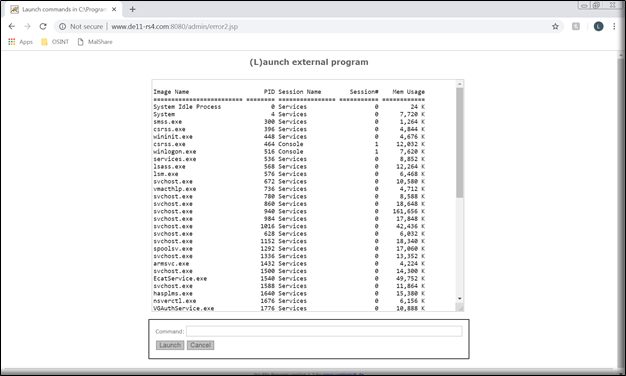Click the vmacthlp.exe process row
The image size is (626, 376).
(289, 189)
